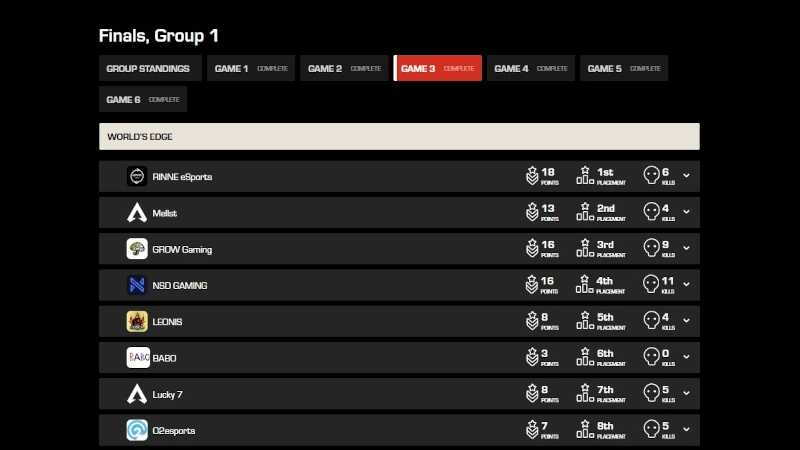Click the BABO team logo
This screenshot has height=450, width=800.
(x=138, y=358)
